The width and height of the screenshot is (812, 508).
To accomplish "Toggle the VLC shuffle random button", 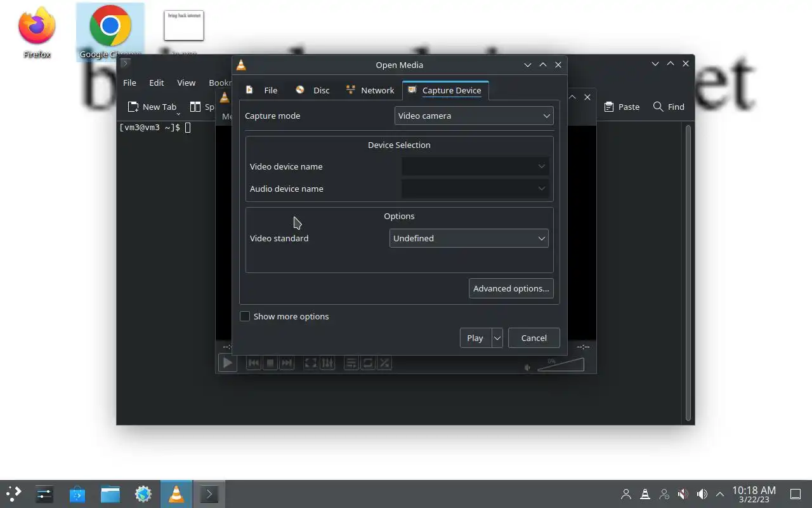I will point(384,363).
